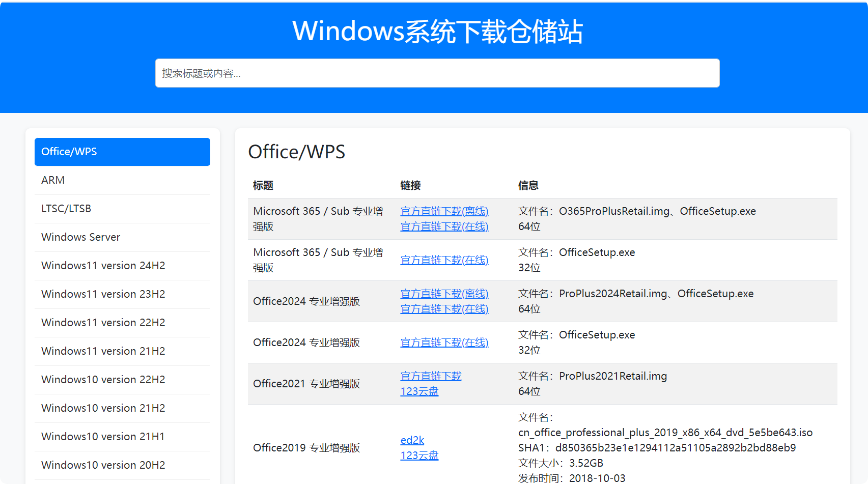This screenshot has height=484, width=868.
Task: Click the 发布时间 2018-10-03 text
Action: coord(572,478)
